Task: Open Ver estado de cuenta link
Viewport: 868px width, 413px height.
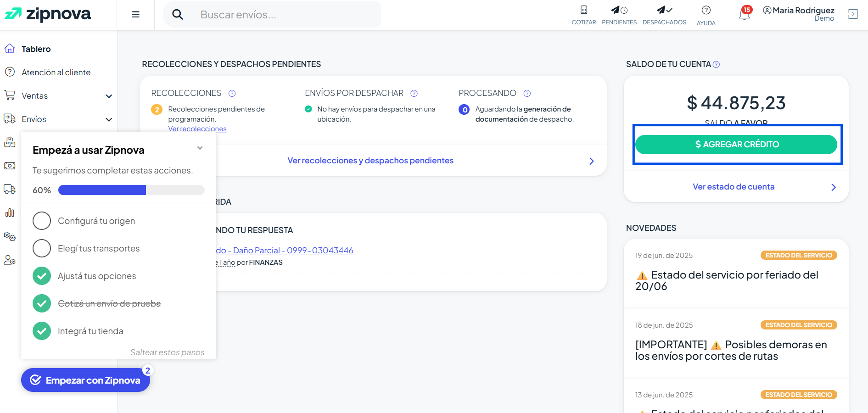Action: click(734, 187)
